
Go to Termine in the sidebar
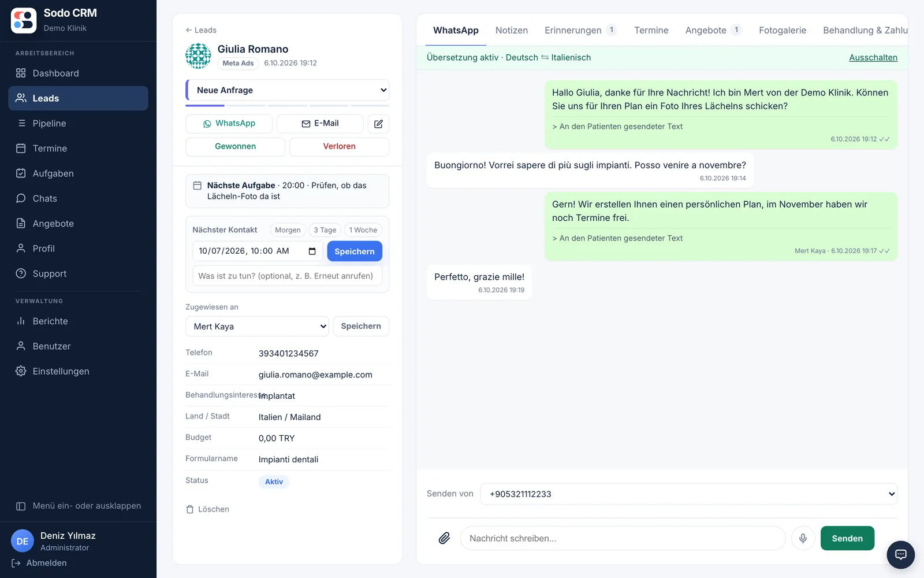pos(78,149)
